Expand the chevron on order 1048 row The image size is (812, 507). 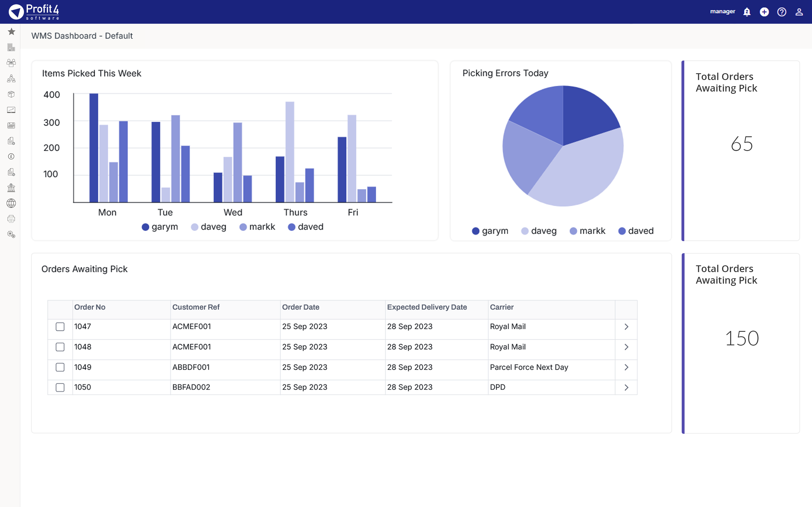click(x=626, y=347)
